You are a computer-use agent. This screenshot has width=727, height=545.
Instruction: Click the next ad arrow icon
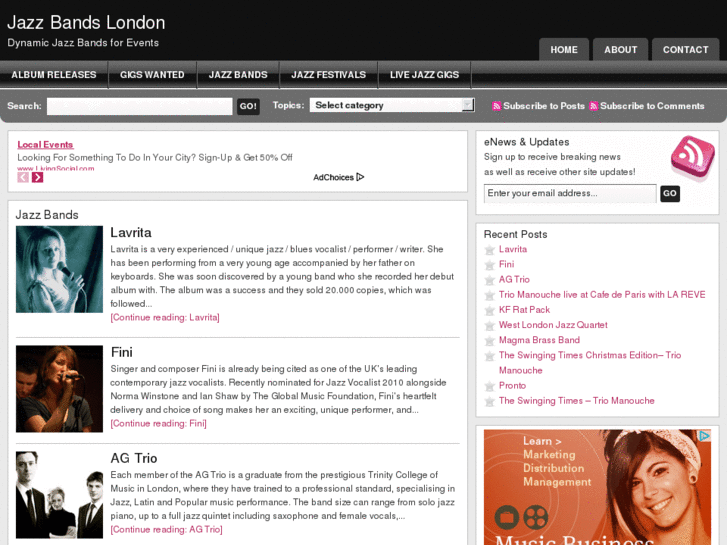click(38, 177)
